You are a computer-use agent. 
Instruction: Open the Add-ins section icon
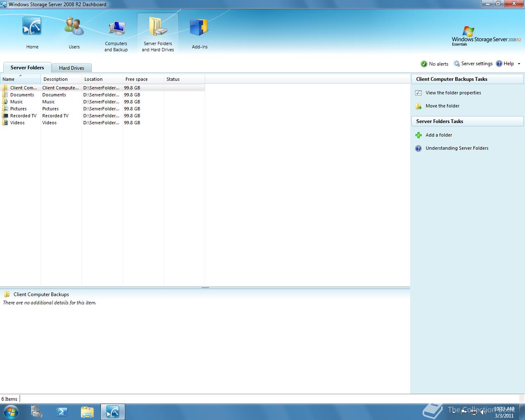(200, 27)
